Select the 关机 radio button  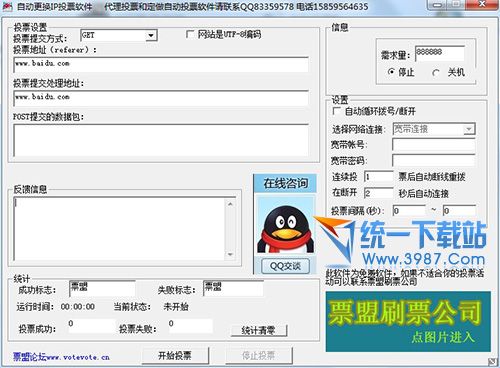click(x=435, y=72)
